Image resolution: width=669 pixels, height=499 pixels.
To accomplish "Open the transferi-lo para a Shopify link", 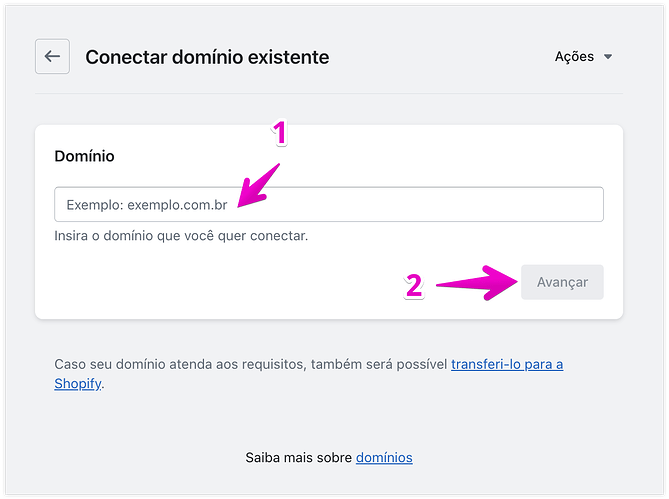I will pos(506,364).
